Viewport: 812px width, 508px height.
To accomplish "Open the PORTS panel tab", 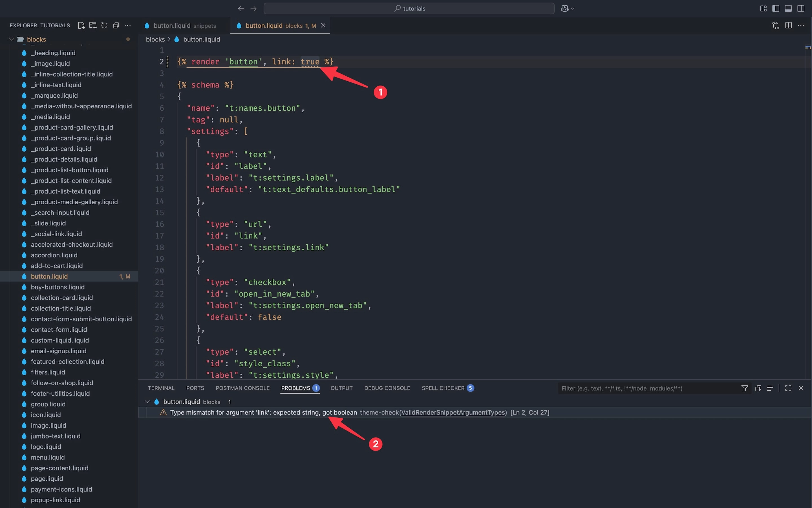I will click(x=195, y=388).
